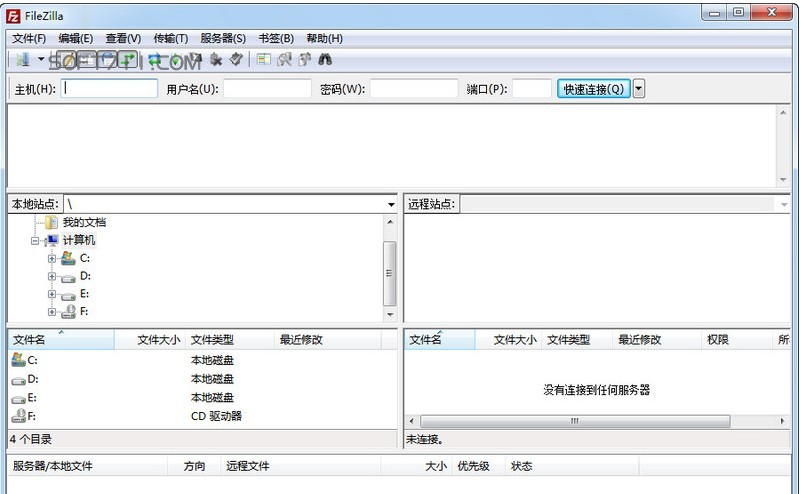Select 我的文档 in the local tree
Screen dimensions: 803x494
click(84, 222)
